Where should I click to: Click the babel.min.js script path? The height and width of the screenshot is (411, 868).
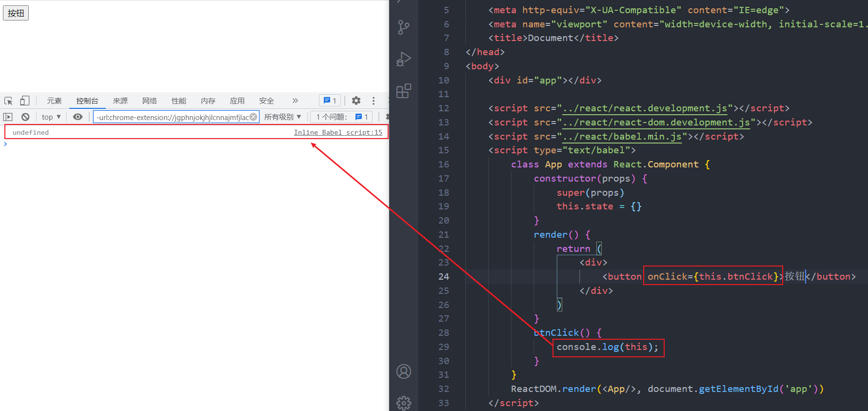tap(622, 137)
